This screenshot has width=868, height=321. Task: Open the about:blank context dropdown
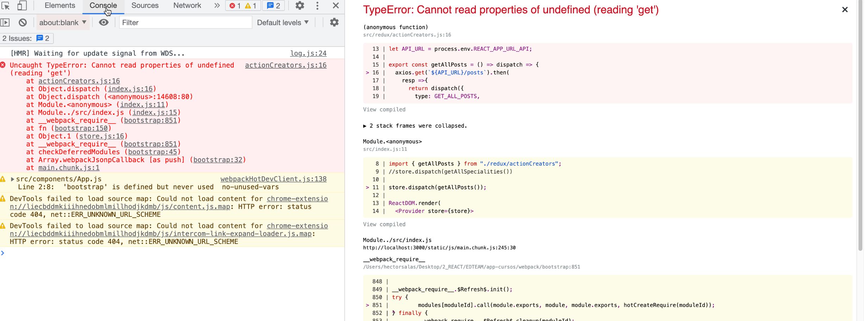coord(62,23)
